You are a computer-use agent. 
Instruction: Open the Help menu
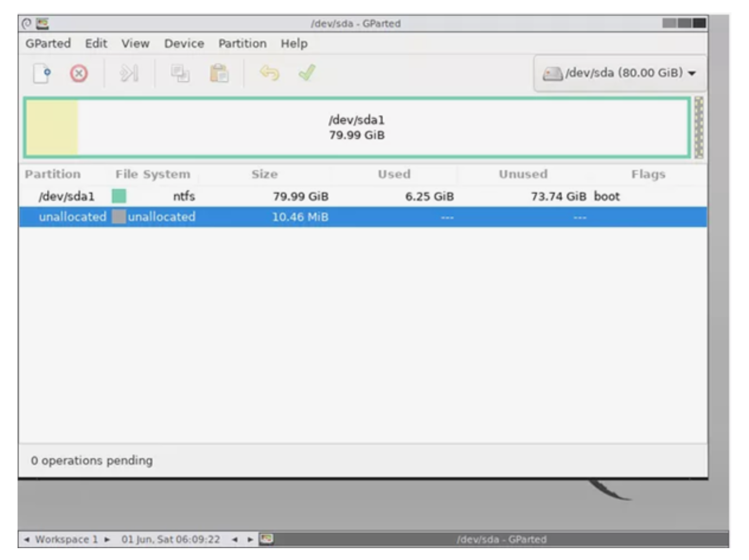point(294,44)
